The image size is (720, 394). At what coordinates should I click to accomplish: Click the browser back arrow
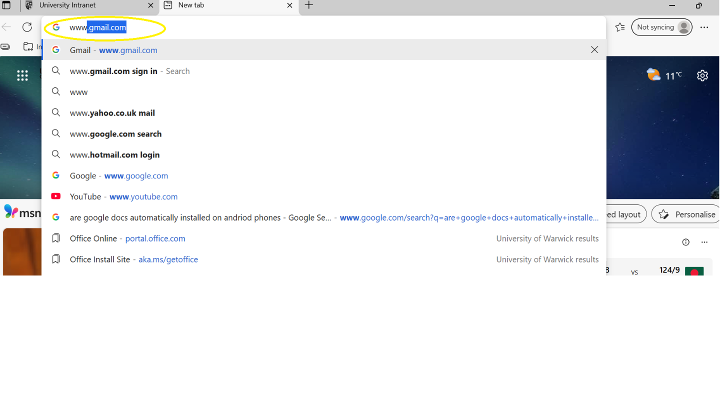(6, 27)
